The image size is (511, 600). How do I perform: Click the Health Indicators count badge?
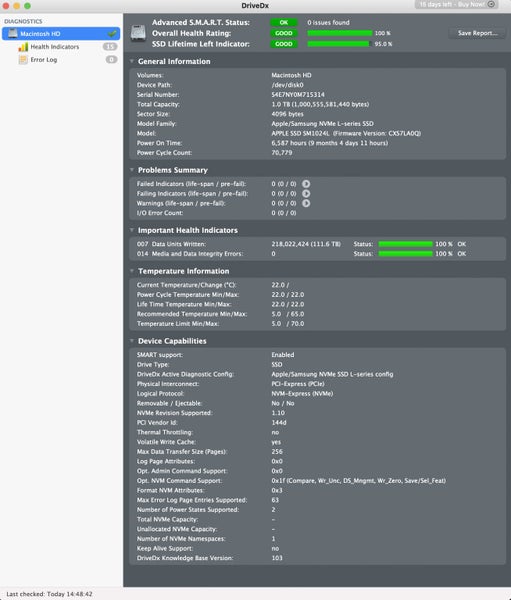[x=110, y=47]
